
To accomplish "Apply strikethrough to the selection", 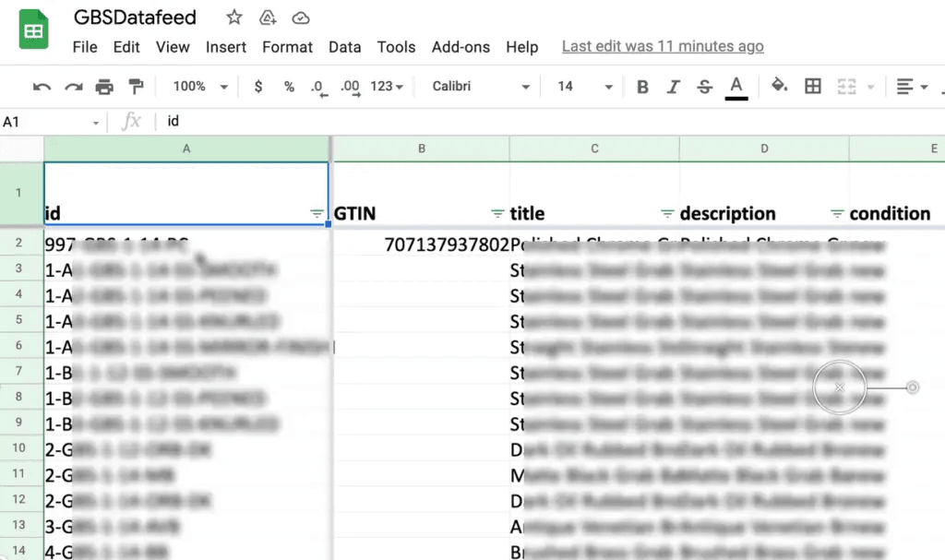I will [x=704, y=86].
